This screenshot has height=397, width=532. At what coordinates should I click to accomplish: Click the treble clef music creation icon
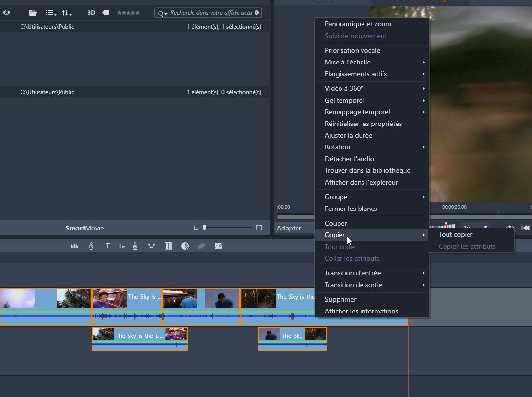[91, 246]
